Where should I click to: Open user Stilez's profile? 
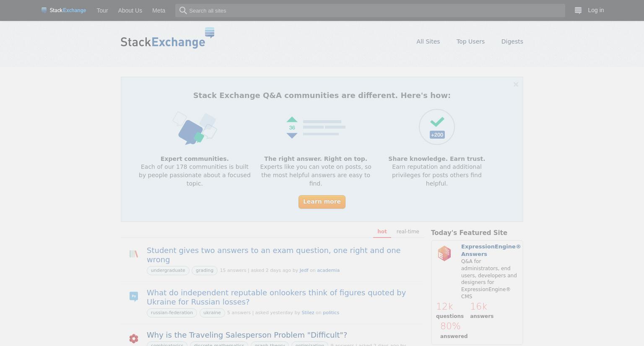308,313
